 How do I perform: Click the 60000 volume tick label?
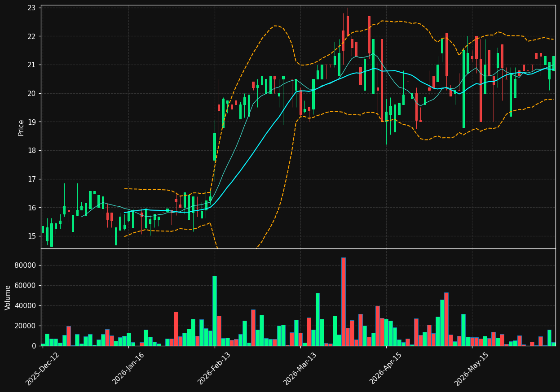(26, 286)
